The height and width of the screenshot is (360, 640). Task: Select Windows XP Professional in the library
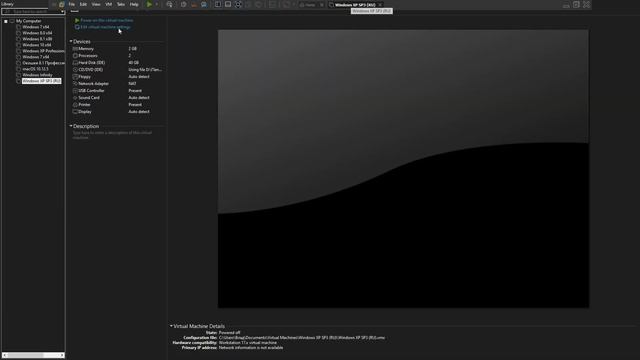(43, 51)
